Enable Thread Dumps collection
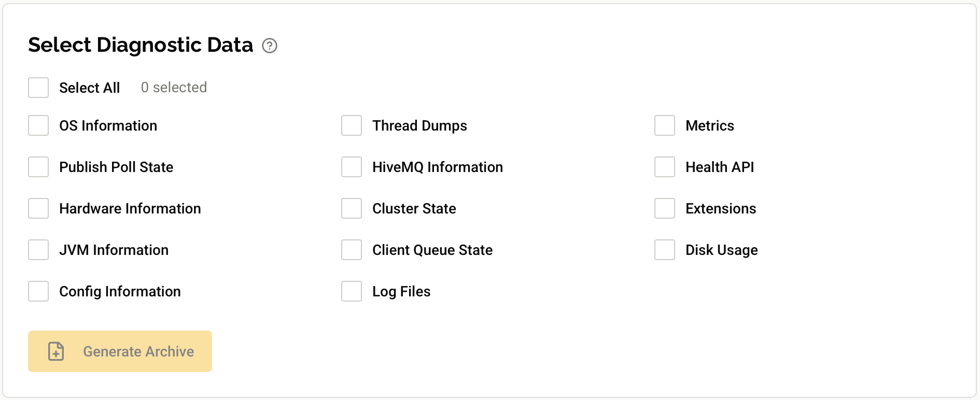Screen dimensions: 980x400 pos(351,125)
